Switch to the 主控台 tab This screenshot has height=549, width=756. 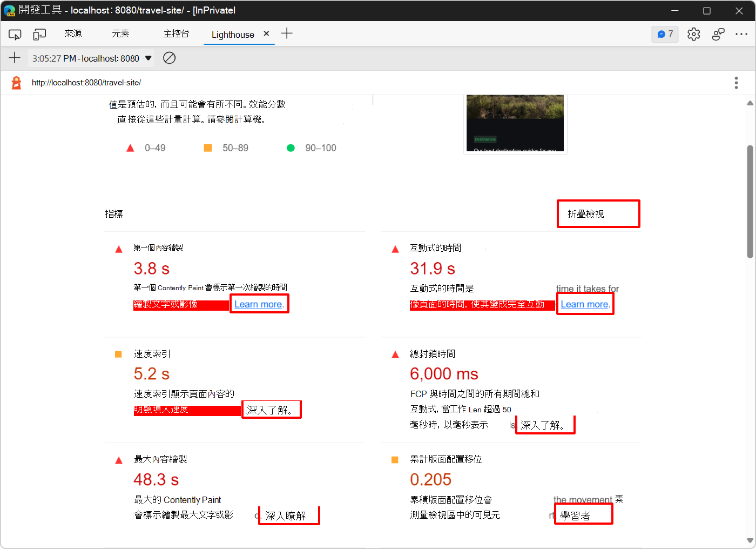[176, 34]
